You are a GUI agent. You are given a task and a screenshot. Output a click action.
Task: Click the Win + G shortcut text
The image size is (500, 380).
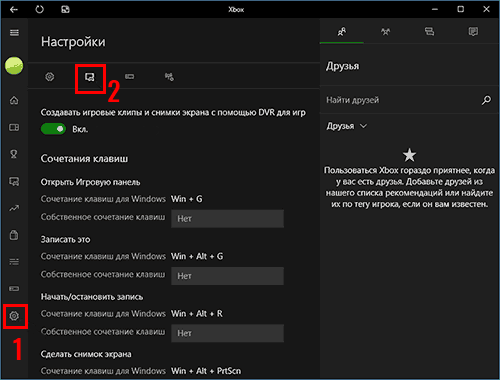tap(187, 199)
